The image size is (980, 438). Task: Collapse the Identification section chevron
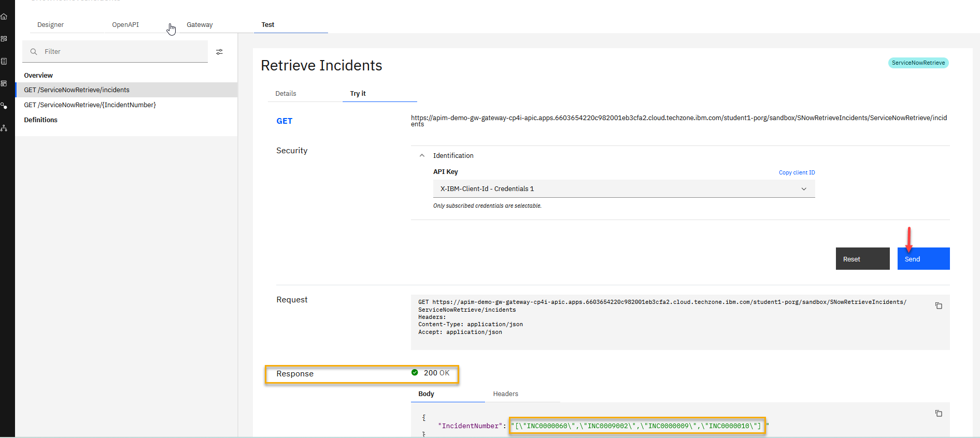coord(422,155)
